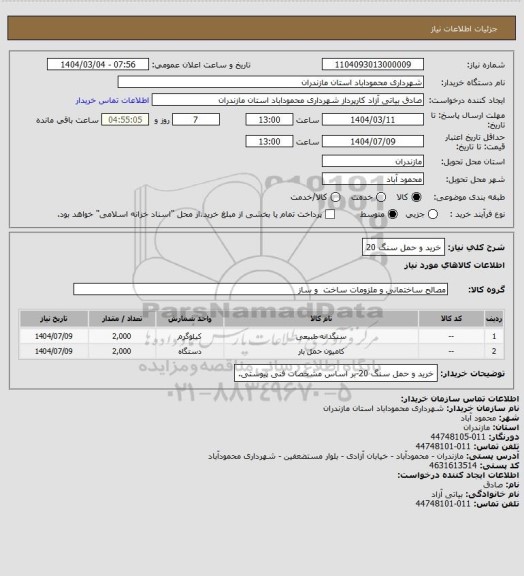Click the time field beside validity date 1404/07/09
The height and width of the screenshot is (576, 524).
click(269, 141)
